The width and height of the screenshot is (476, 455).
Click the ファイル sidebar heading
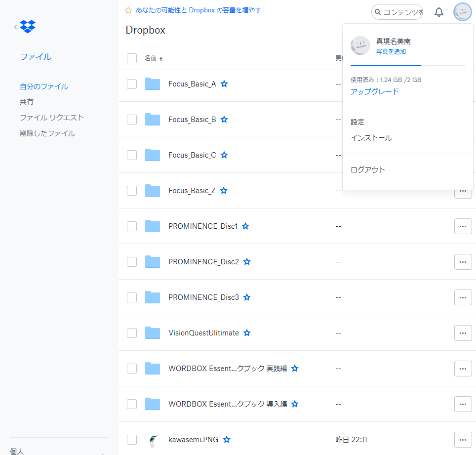point(36,57)
